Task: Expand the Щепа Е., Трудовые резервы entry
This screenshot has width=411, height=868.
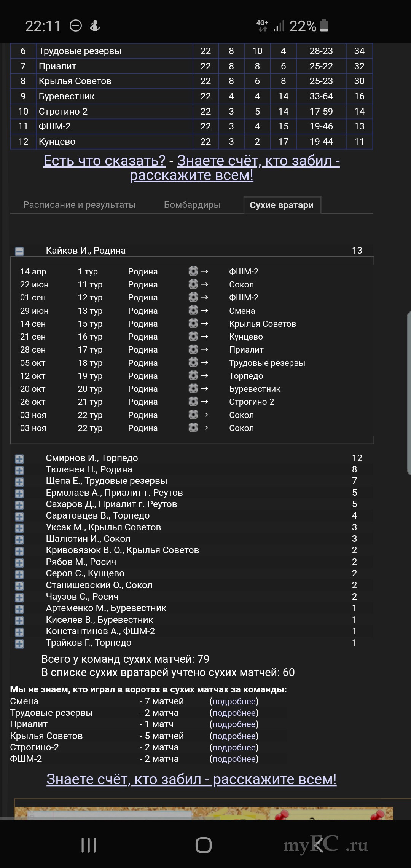Action: click(x=19, y=482)
